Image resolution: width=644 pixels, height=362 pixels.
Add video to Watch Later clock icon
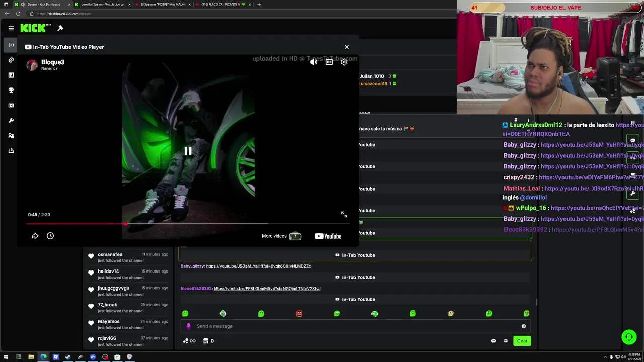pyautogui.click(x=50, y=236)
